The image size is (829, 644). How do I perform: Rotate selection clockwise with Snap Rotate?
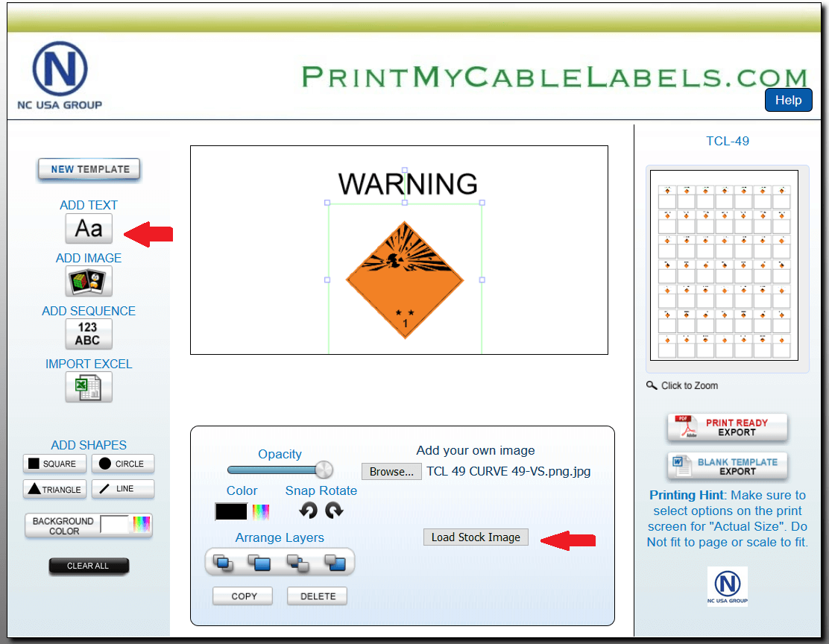[334, 511]
